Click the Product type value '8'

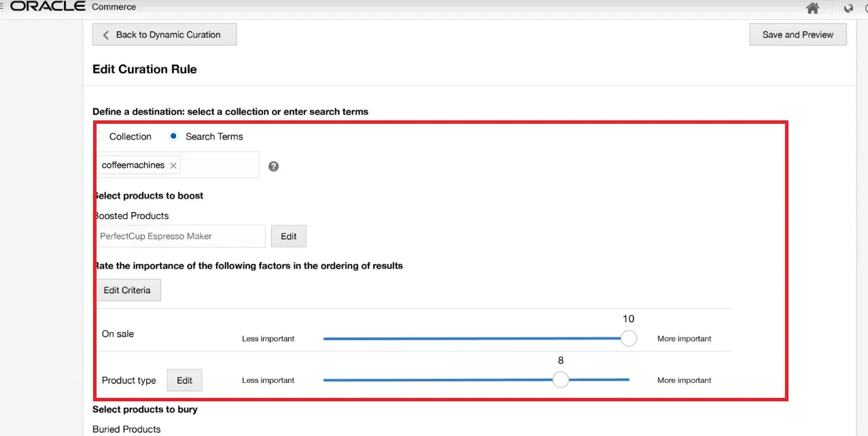[561, 360]
